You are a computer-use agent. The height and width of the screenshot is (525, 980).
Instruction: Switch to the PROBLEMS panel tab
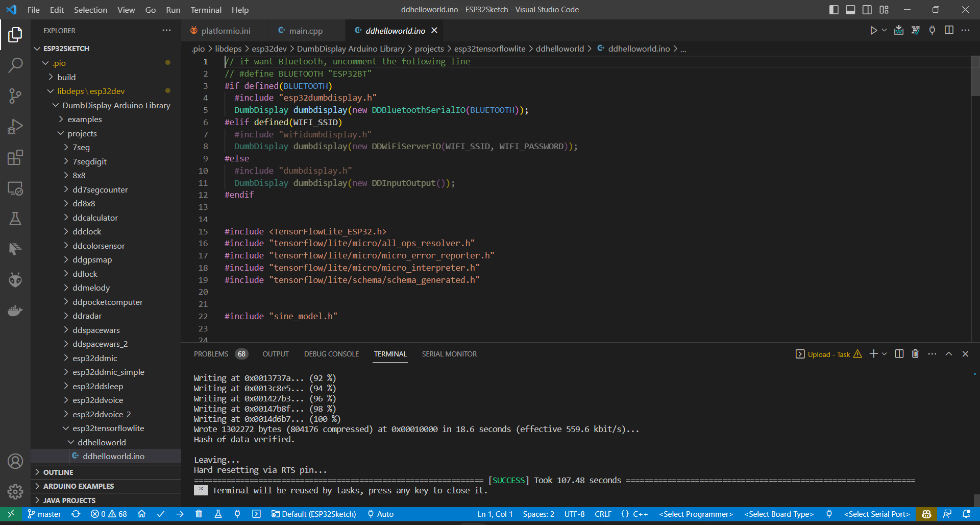[220, 354]
